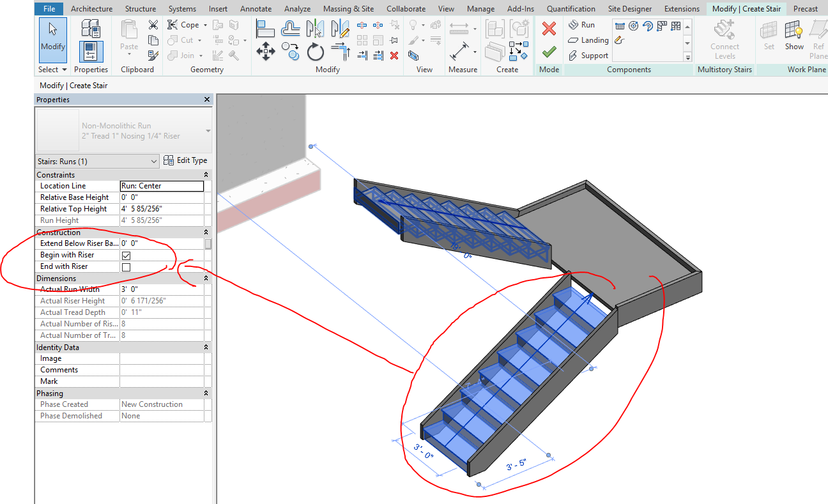Uncheck Begin with Riser
The height and width of the screenshot is (504, 828).
click(x=126, y=255)
